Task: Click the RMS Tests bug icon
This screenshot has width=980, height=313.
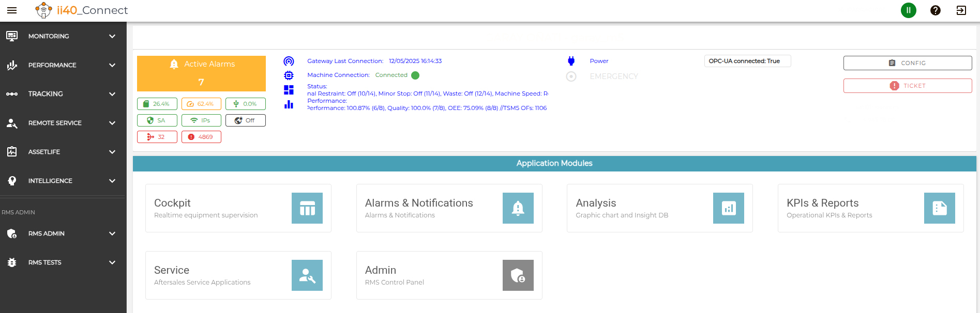Action: pos(12,262)
